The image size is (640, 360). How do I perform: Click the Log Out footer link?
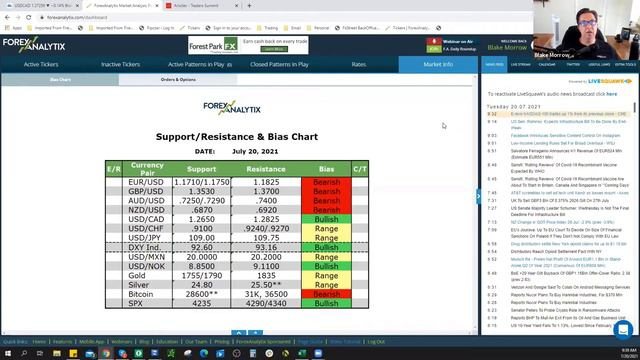pos(376,342)
